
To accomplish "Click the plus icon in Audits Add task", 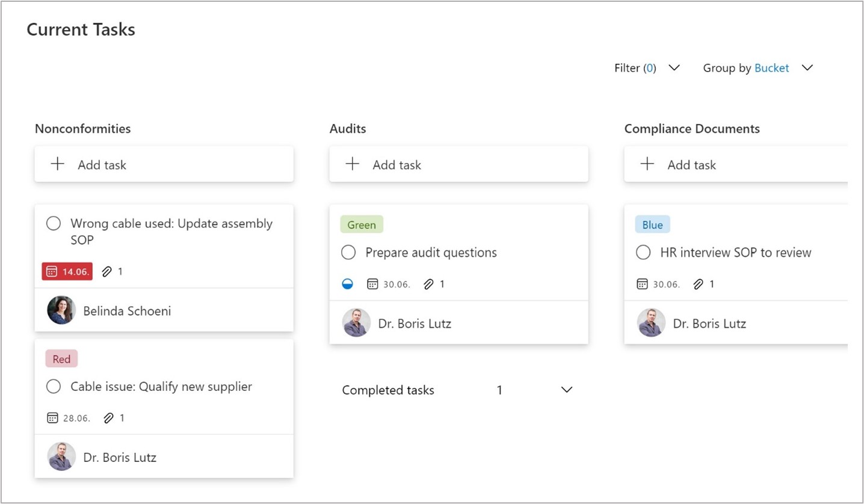I will click(352, 164).
